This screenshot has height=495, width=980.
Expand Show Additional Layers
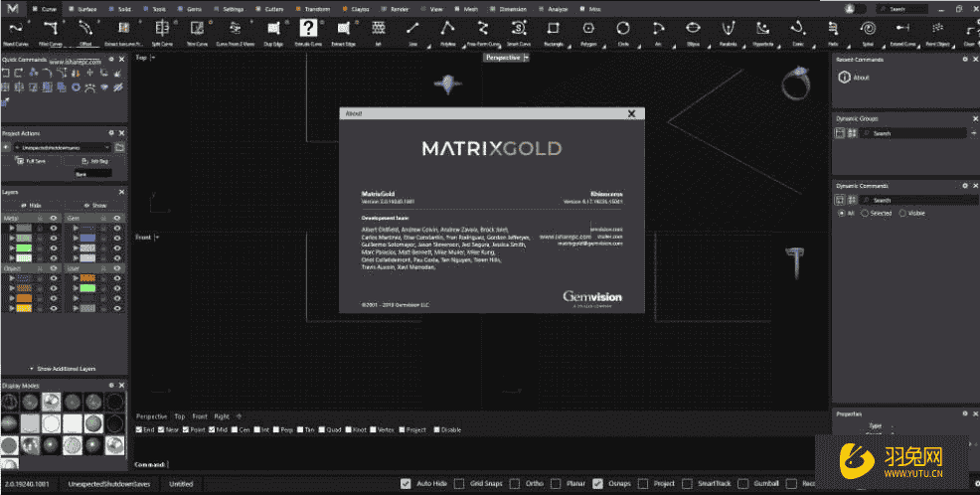(x=63, y=369)
